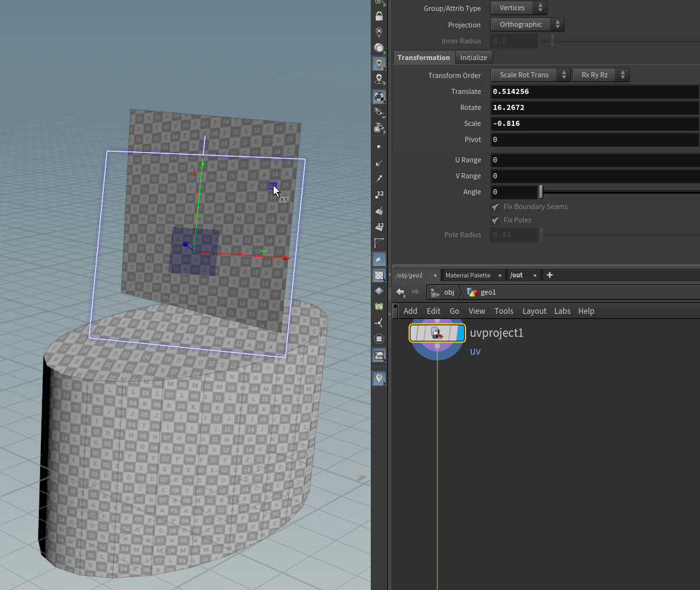Click the Angle slider handle

click(541, 192)
